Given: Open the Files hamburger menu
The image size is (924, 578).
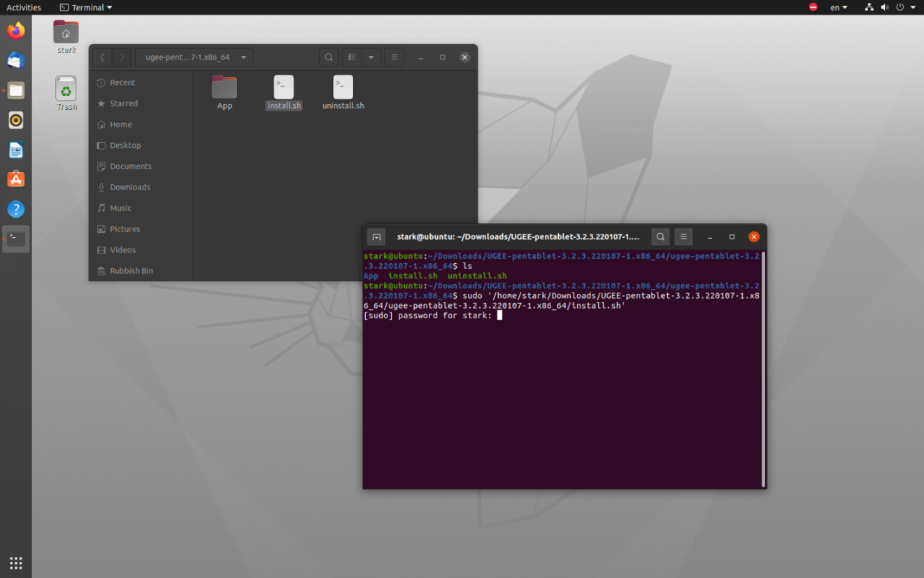Looking at the screenshot, I should pyautogui.click(x=395, y=57).
